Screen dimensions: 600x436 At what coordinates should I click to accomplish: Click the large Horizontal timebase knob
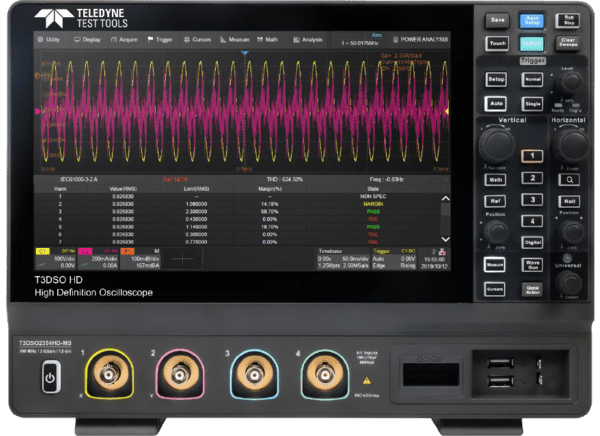pos(572,144)
